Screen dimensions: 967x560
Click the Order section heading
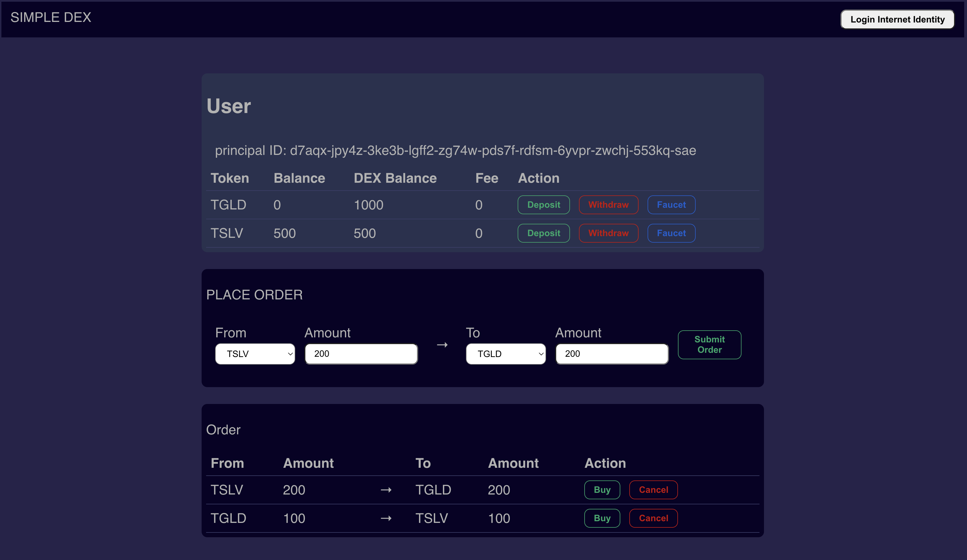pos(223,430)
